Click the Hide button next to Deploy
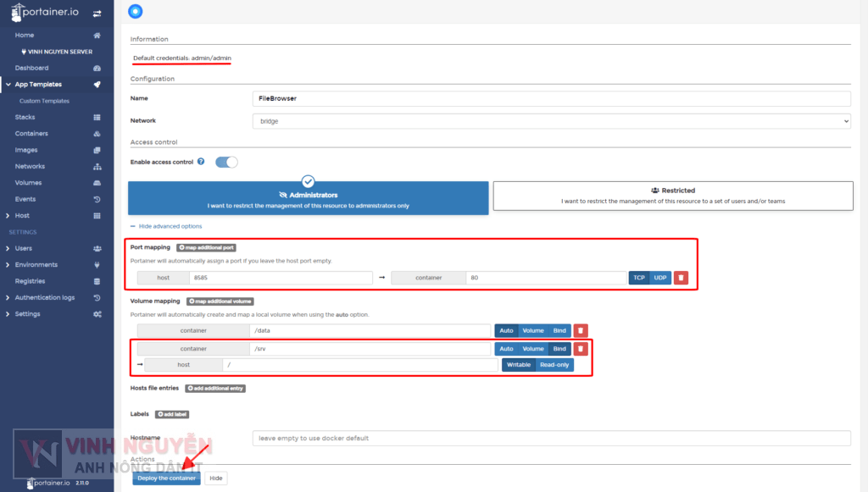The width and height of the screenshot is (868, 492). click(x=214, y=478)
